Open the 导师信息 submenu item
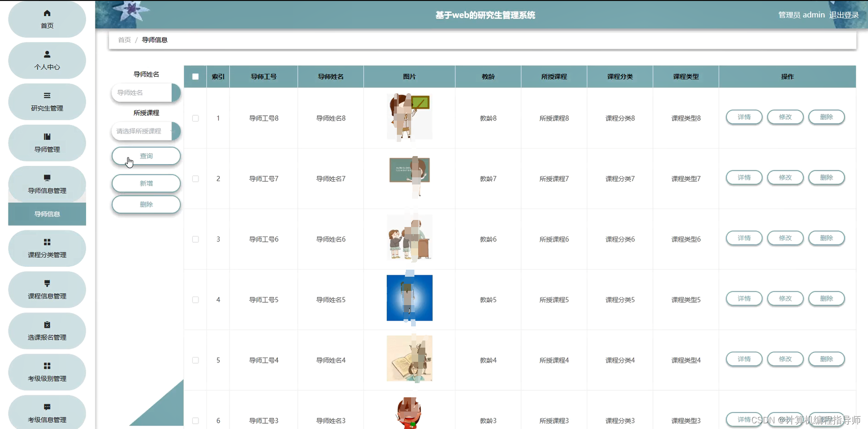The width and height of the screenshot is (868, 429). point(47,214)
